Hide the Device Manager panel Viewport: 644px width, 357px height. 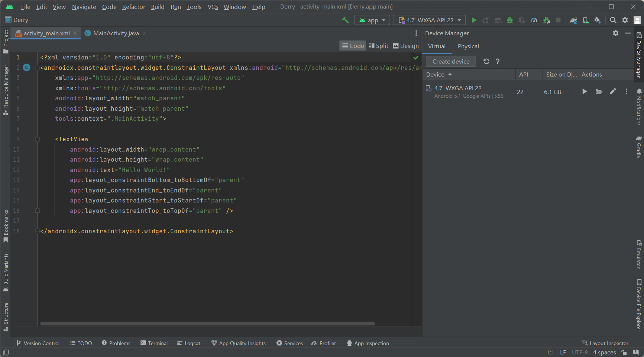coord(628,33)
